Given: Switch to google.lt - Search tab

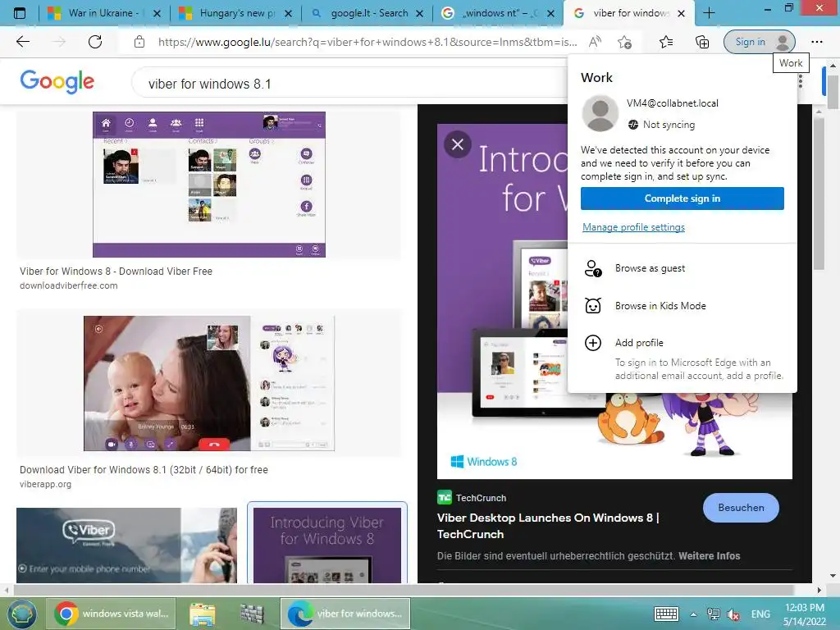Looking at the screenshot, I should coord(367,13).
